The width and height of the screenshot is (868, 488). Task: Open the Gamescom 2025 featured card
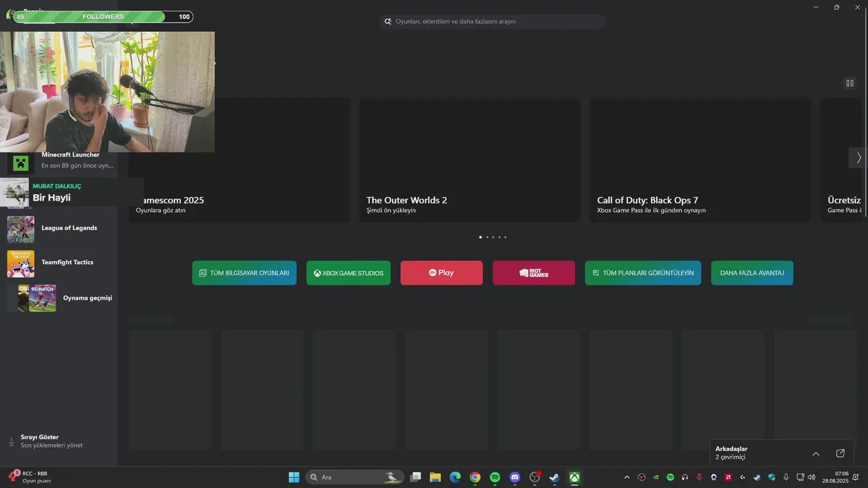239,160
